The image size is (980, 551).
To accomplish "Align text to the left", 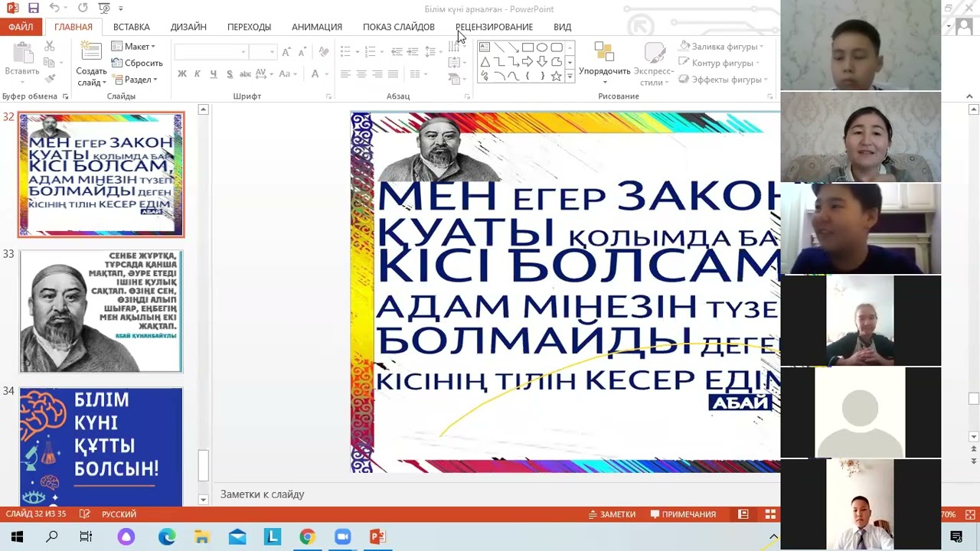I will click(345, 74).
